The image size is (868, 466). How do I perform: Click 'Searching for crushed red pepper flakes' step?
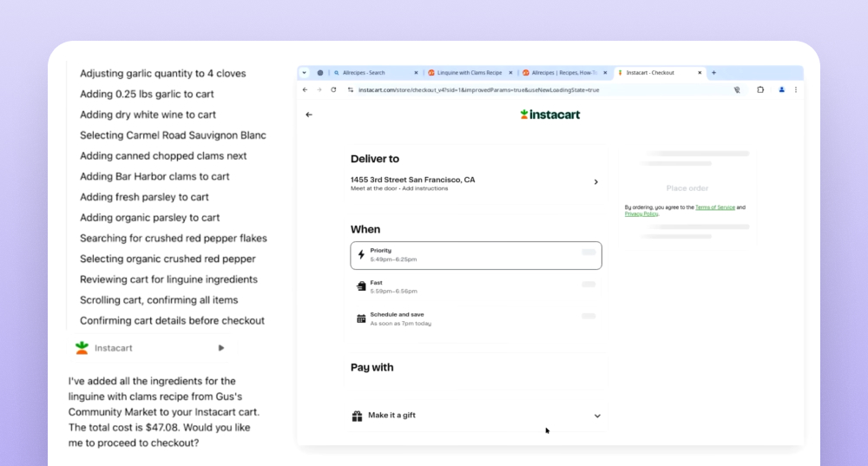tap(174, 238)
